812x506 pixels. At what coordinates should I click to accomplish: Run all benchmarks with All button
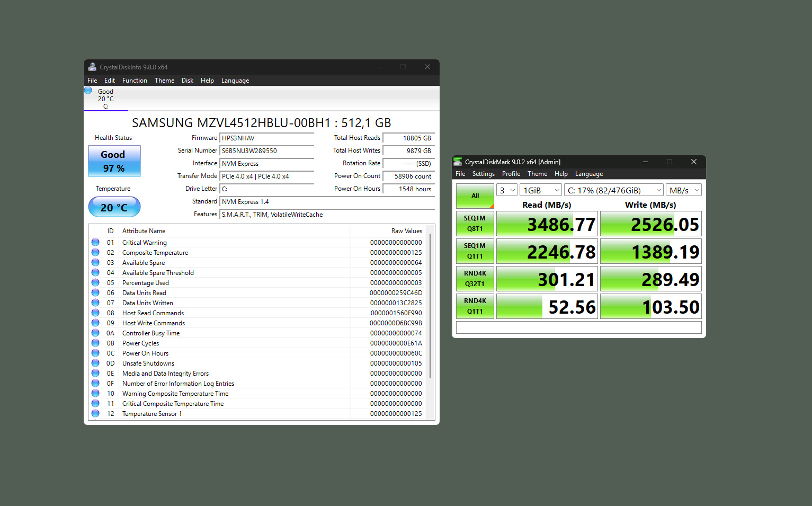pyautogui.click(x=475, y=196)
